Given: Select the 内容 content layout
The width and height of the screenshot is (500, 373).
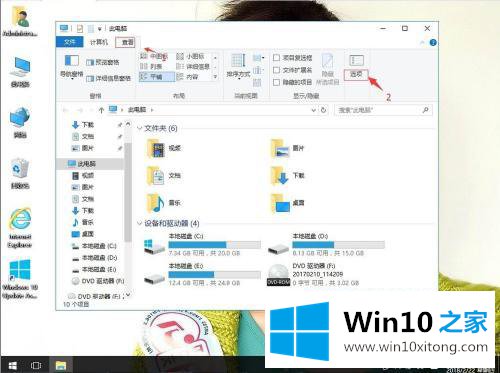Looking at the screenshot, I should click(x=187, y=77).
